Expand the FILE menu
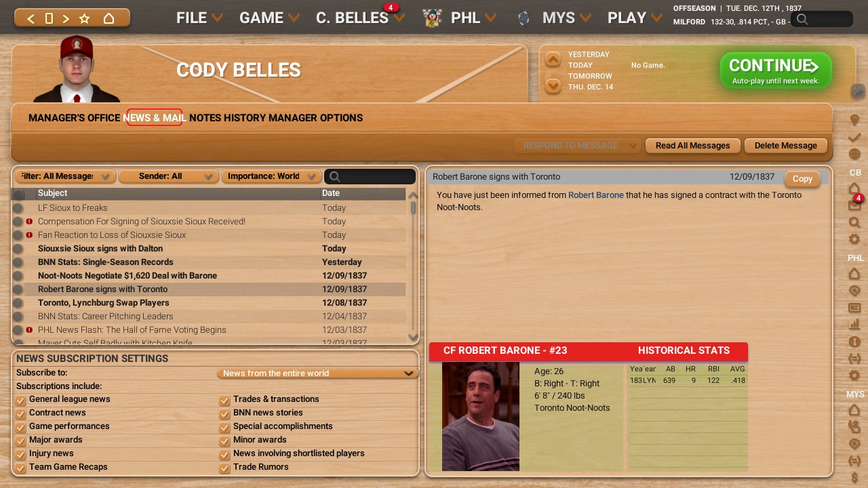 coord(199,18)
